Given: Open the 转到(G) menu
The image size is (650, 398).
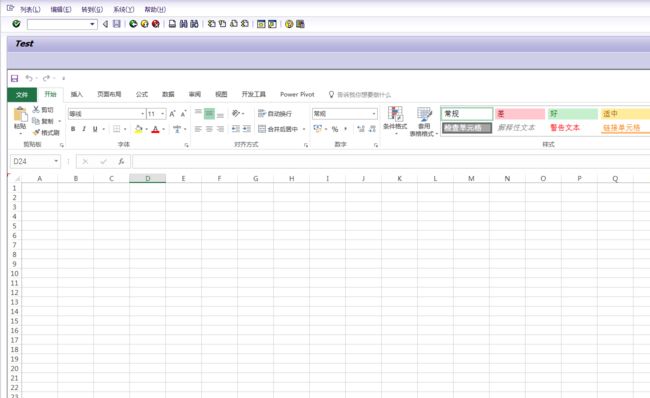Looking at the screenshot, I should [x=92, y=9].
